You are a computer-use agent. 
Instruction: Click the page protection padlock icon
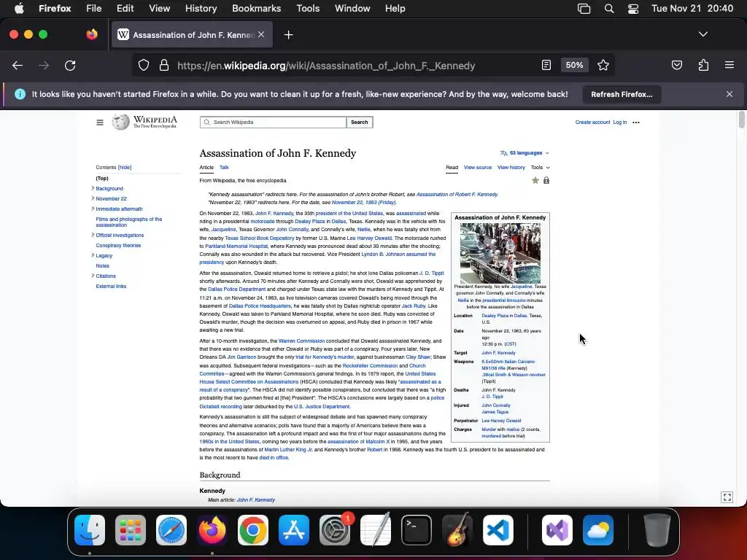click(x=546, y=181)
